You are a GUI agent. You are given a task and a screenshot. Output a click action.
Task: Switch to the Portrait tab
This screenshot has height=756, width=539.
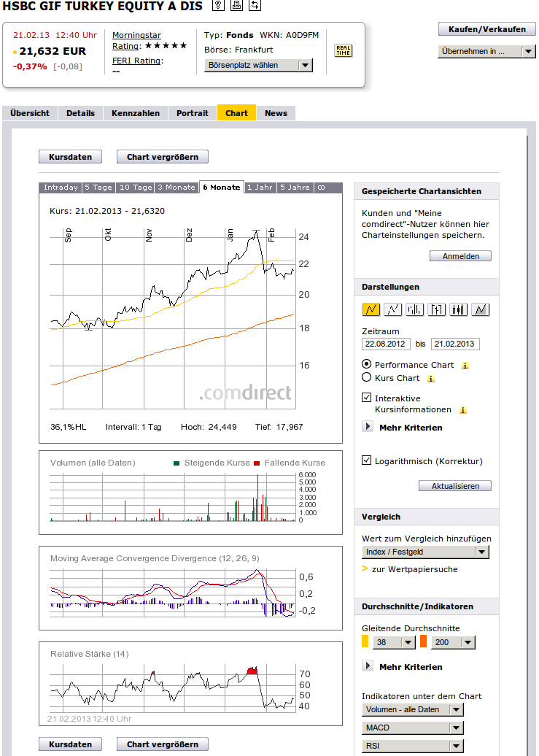pos(193,113)
